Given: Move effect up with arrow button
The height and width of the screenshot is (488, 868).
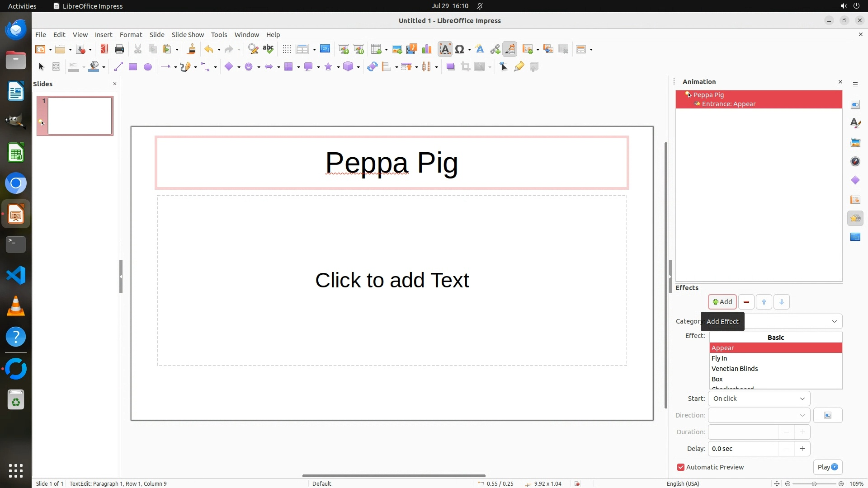Looking at the screenshot, I should pyautogui.click(x=764, y=302).
